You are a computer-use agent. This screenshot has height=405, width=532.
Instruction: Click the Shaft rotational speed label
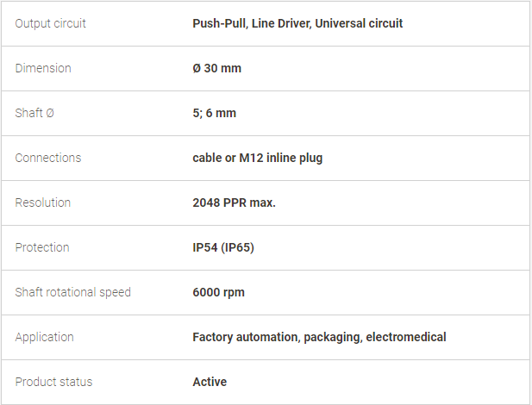pos(73,292)
